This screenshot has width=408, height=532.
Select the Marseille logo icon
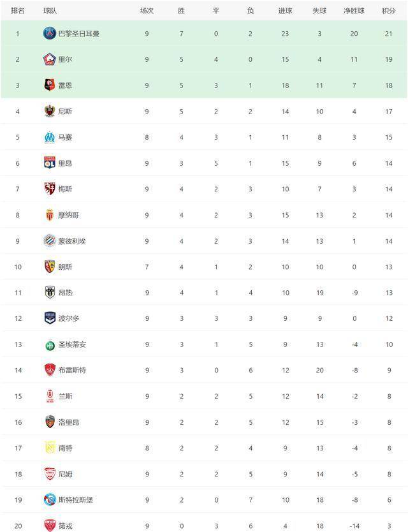(x=50, y=137)
